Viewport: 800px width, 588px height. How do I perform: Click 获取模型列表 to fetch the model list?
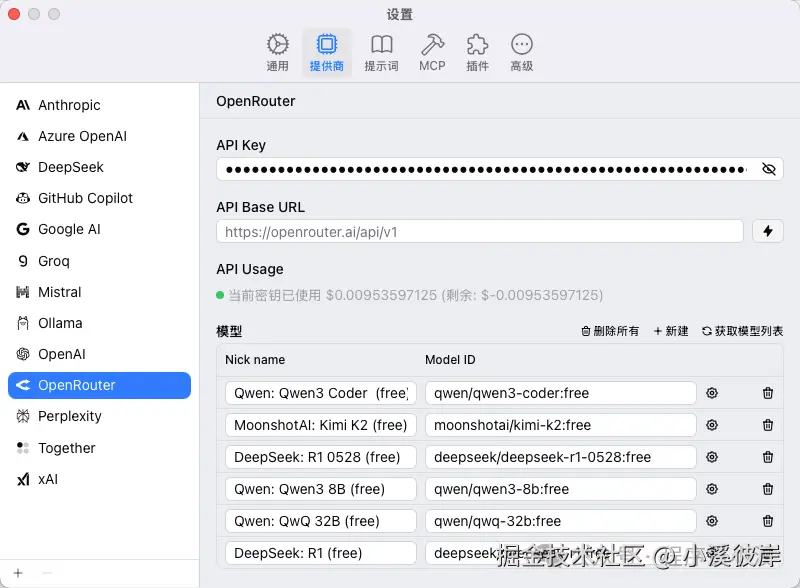click(744, 331)
